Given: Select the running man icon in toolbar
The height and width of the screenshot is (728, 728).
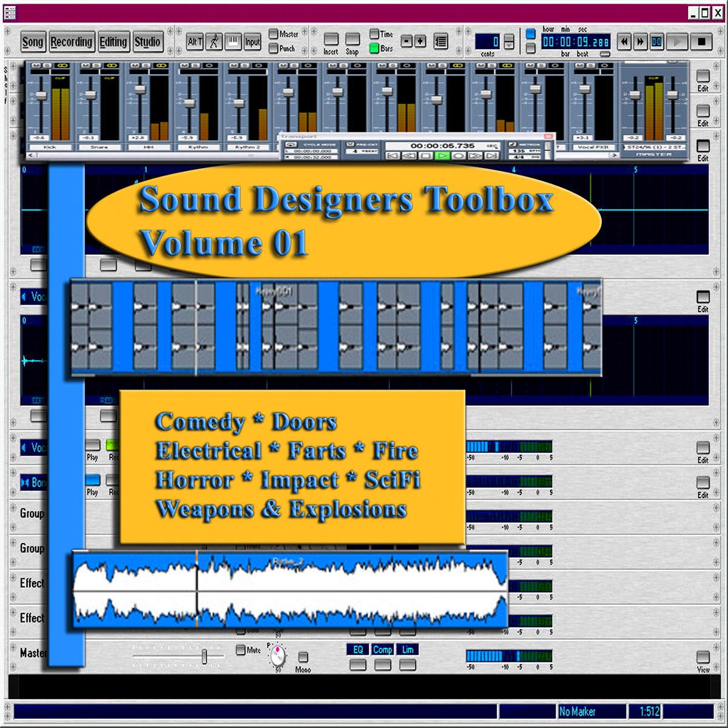Looking at the screenshot, I should [x=214, y=41].
